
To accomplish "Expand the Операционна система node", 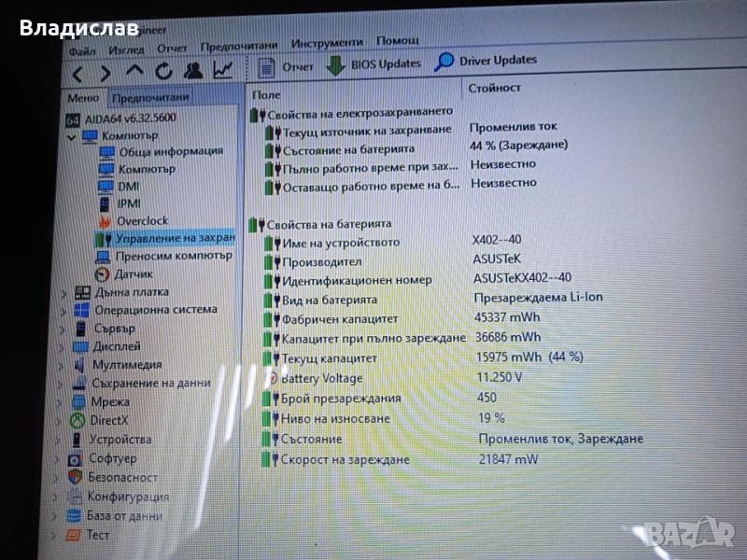I will [x=63, y=312].
